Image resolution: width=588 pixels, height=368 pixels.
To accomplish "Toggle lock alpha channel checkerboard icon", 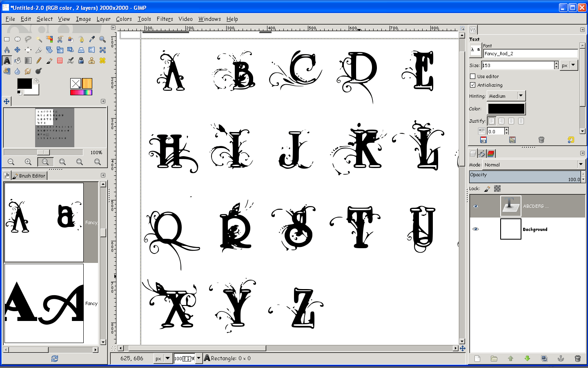I will click(x=497, y=188).
